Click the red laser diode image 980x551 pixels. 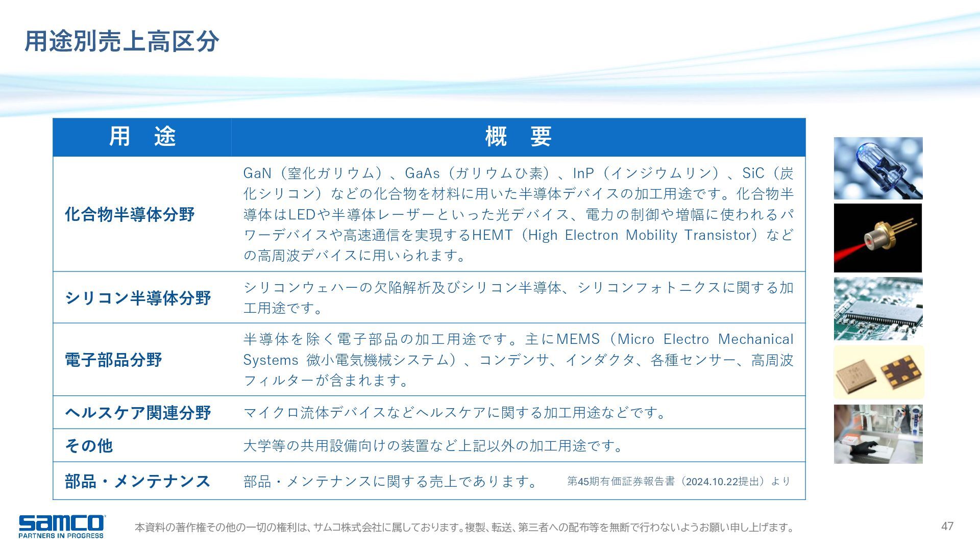pos(878,238)
